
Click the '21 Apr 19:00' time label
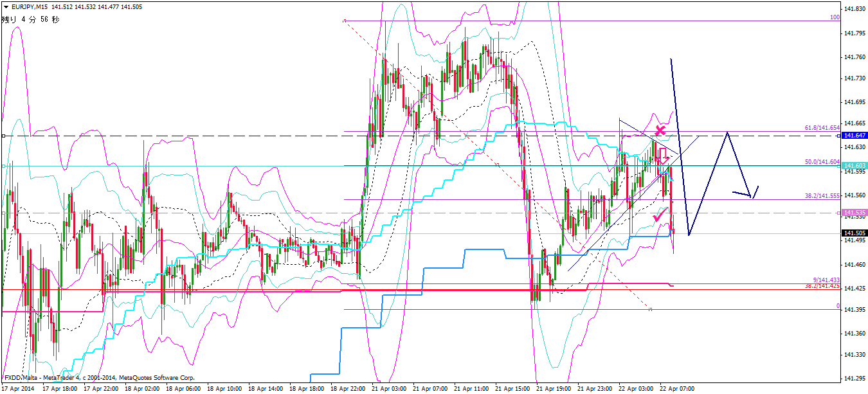[554, 389]
